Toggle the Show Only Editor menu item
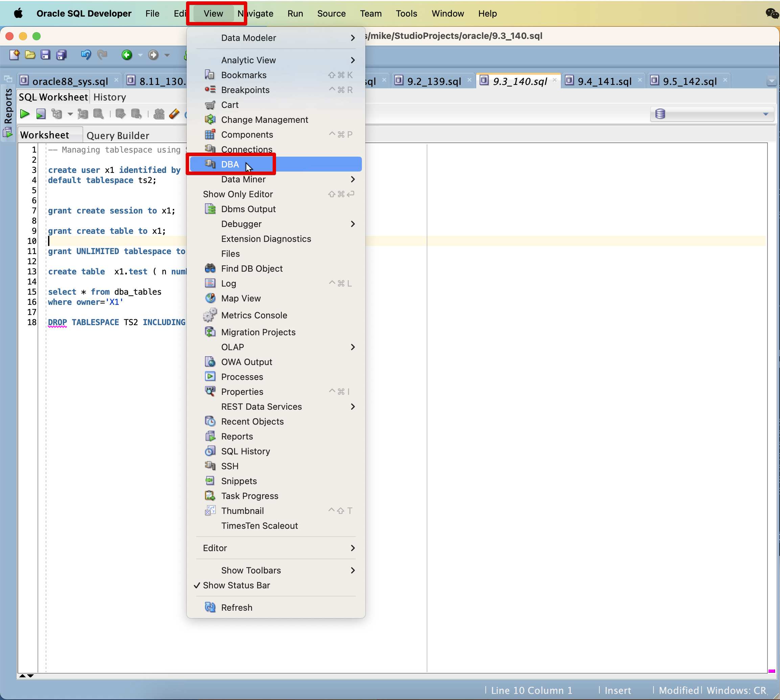 (237, 194)
